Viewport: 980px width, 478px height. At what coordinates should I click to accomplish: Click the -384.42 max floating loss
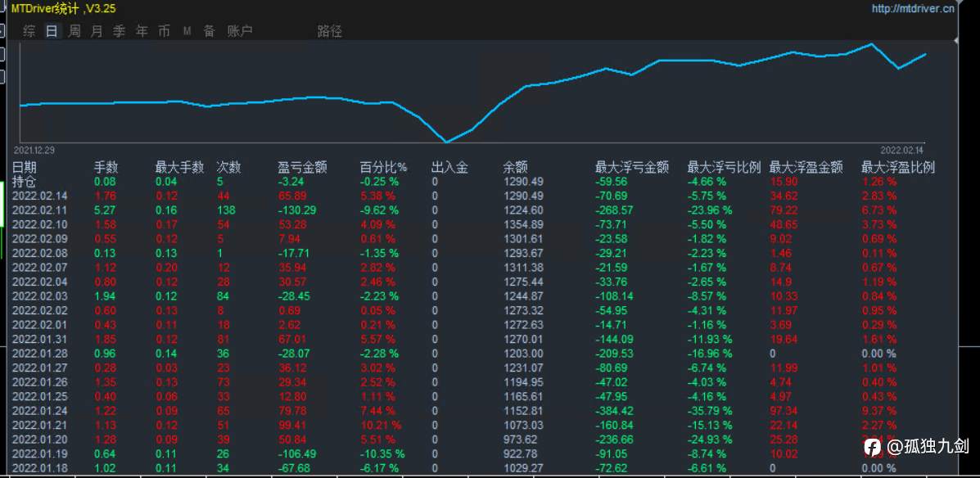coord(614,411)
